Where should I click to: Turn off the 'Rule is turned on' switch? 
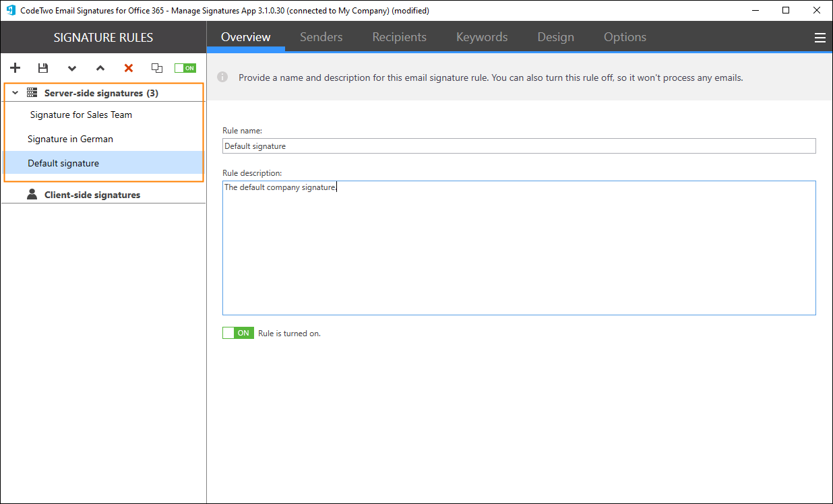[238, 333]
